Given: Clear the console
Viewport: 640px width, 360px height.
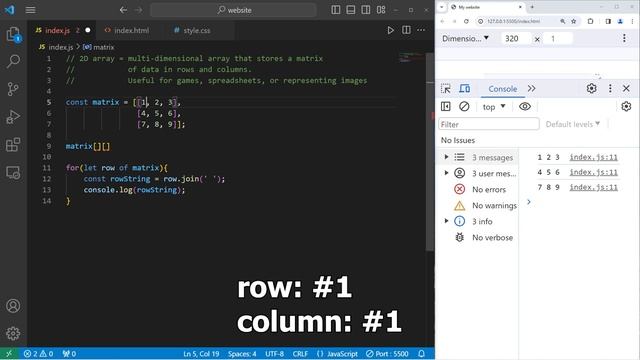Looking at the screenshot, I should (464, 107).
